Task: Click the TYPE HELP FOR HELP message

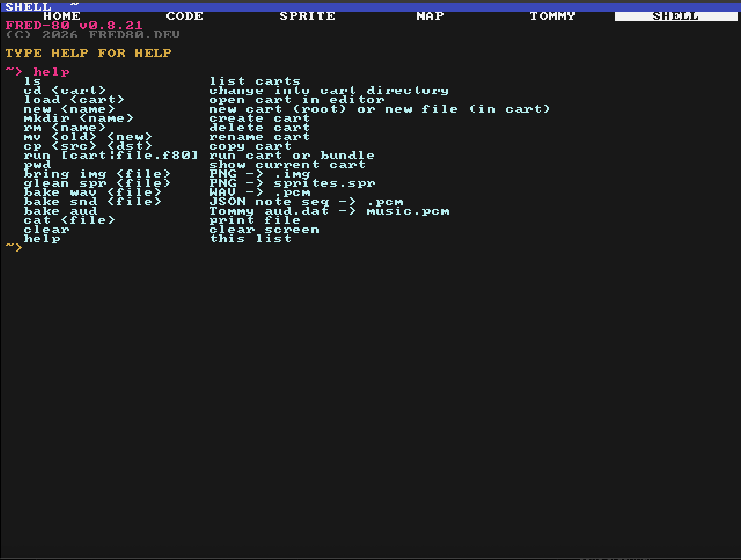Action: pos(88,53)
